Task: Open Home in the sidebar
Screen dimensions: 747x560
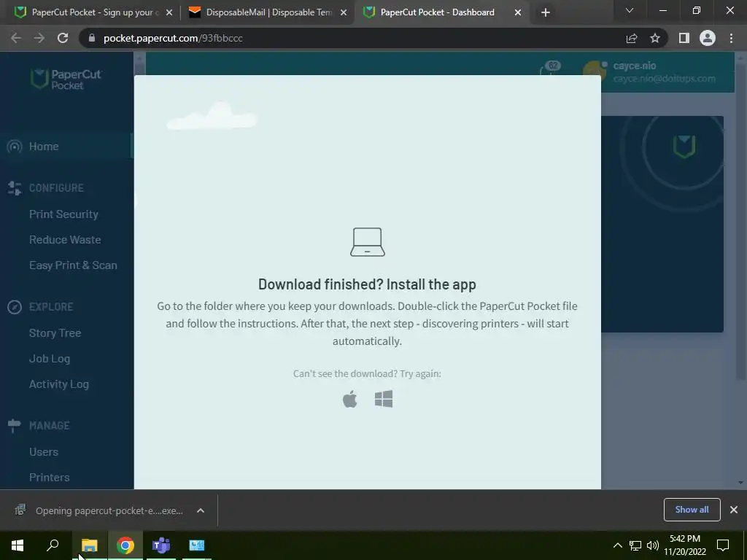Action: 44,146
